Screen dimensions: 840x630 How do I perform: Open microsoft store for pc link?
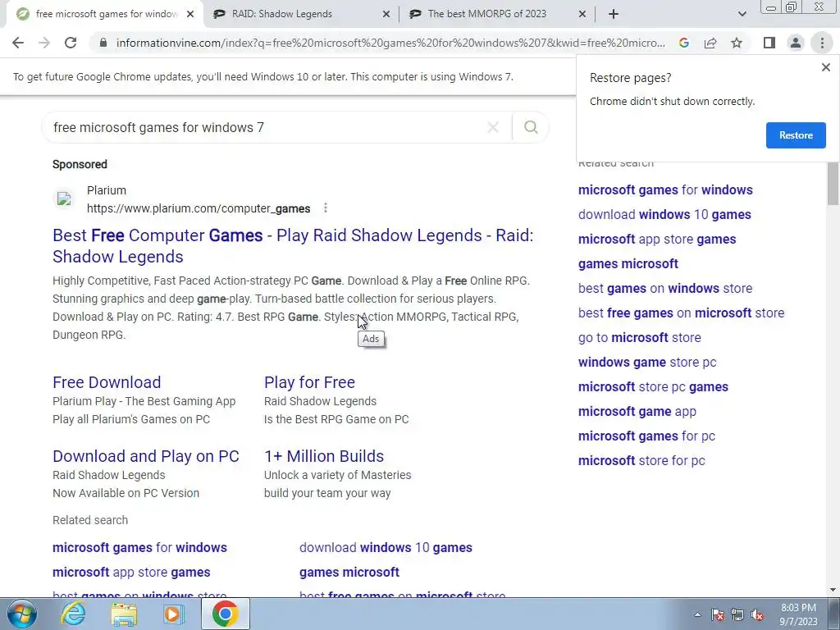[641, 461]
